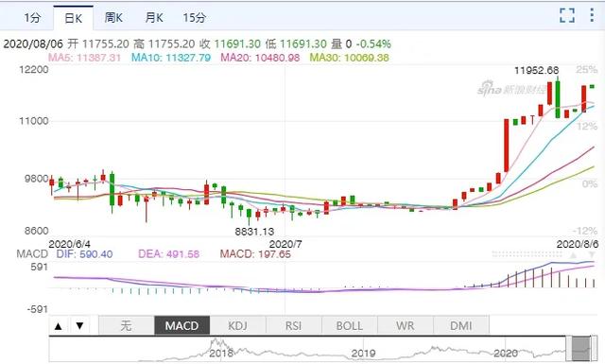Switch to the 1分 chart tab
The height and width of the screenshot is (364, 605).
click(x=32, y=18)
